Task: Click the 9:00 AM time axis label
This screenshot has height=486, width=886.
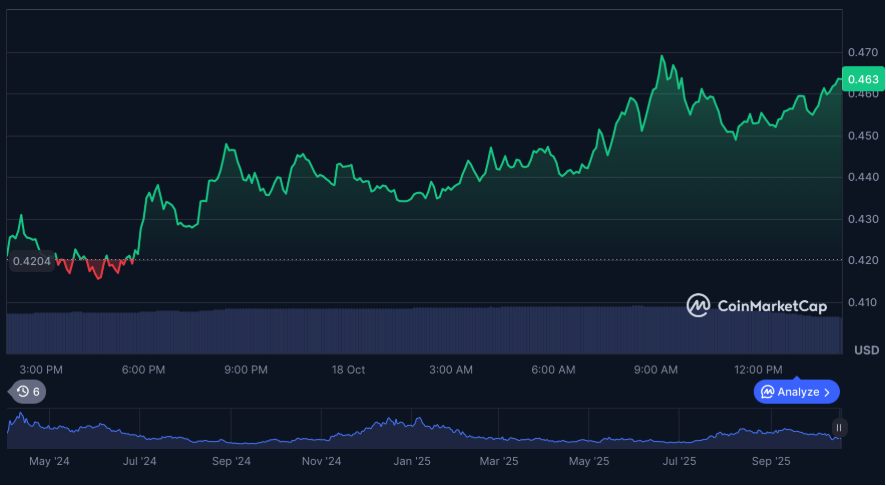Action: tap(656, 370)
